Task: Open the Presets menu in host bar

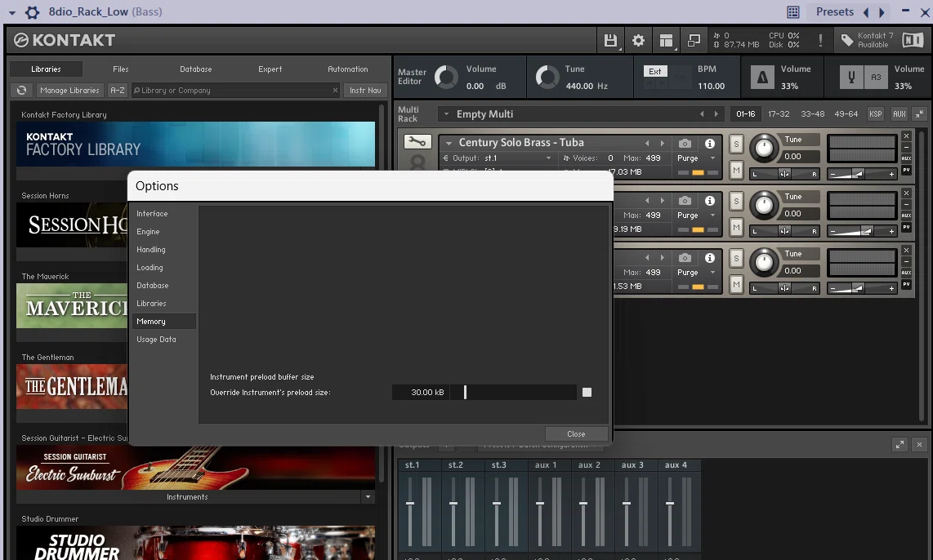Action: point(834,12)
